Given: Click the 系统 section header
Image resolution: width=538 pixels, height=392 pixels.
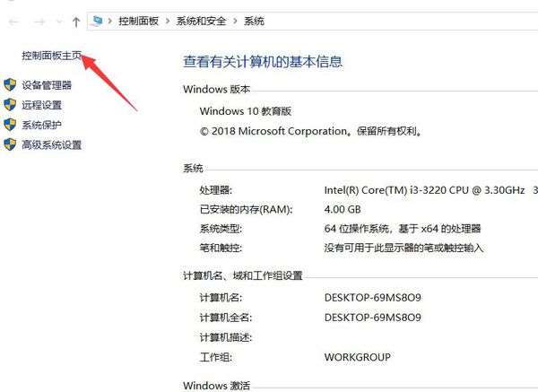Looking at the screenshot, I should 193,169.
